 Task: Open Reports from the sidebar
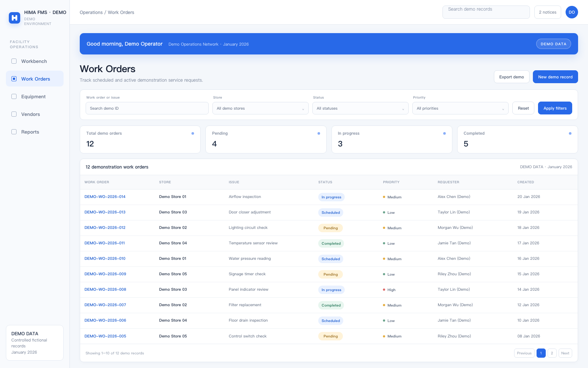pyautogui.click(x=35, y=132)
